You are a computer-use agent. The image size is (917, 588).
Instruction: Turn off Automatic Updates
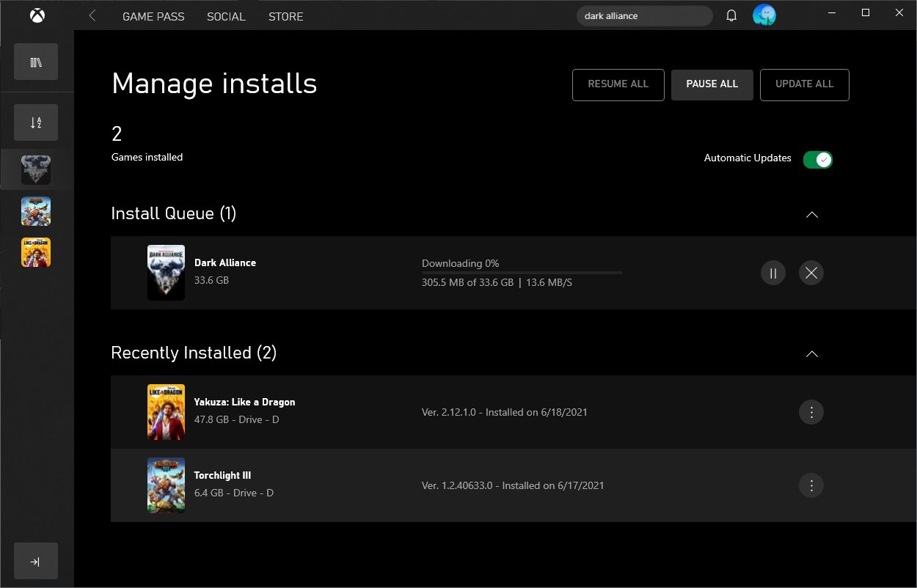pos(817,159)
